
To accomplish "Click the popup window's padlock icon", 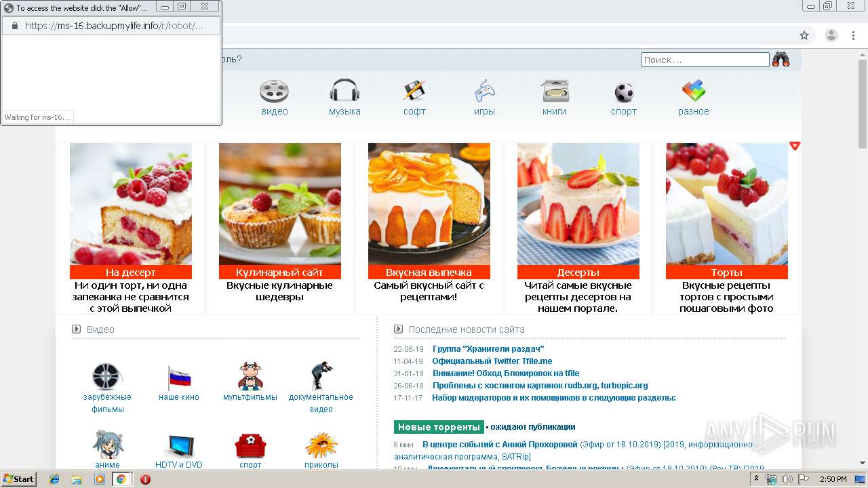I will 14,26.
